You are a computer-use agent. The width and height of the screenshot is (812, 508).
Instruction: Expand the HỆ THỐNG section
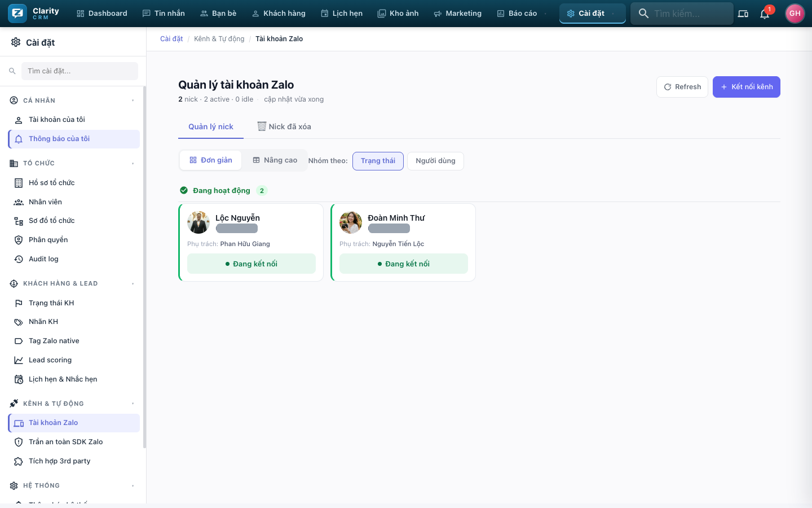[x=133, y=485]
